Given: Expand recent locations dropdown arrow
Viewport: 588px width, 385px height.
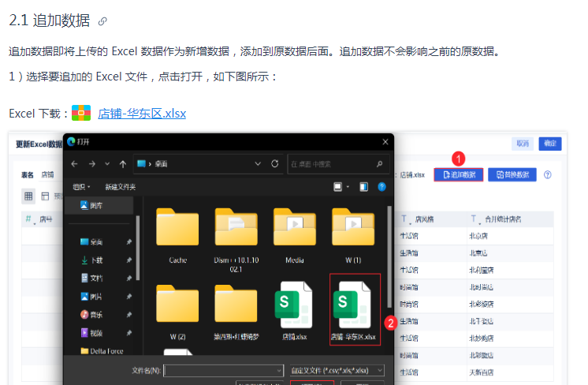Looking at the screenshot, I should (x=107, y=163).
